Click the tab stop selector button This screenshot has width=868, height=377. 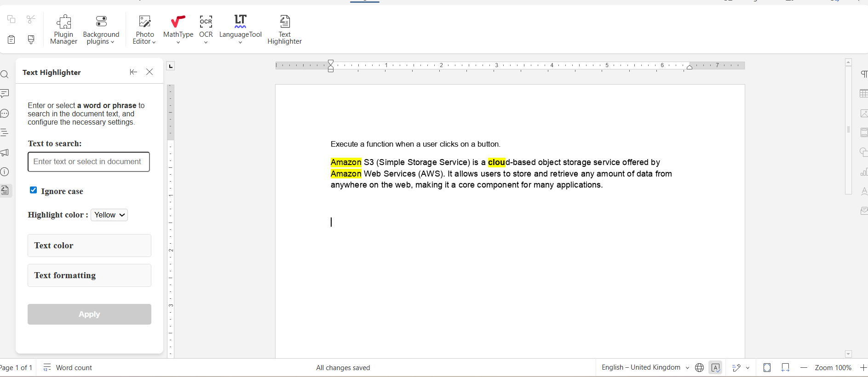[x=171, y=66]
